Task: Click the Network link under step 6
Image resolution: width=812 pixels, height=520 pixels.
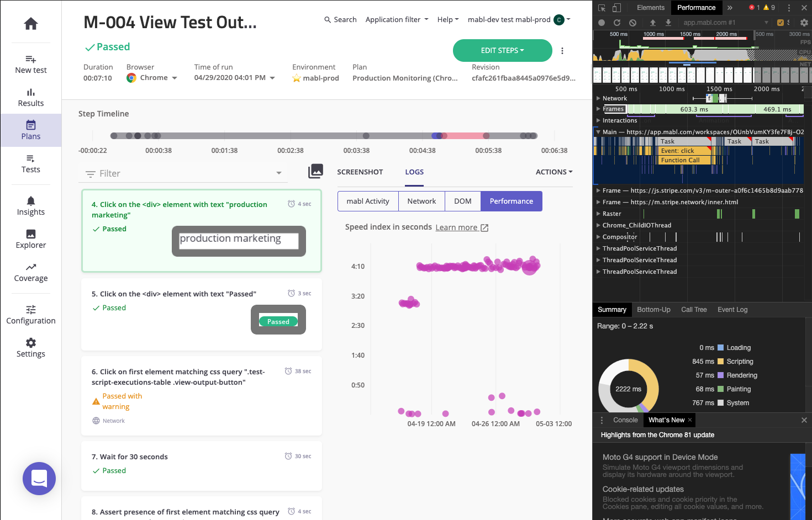Action: pos(109,421)
